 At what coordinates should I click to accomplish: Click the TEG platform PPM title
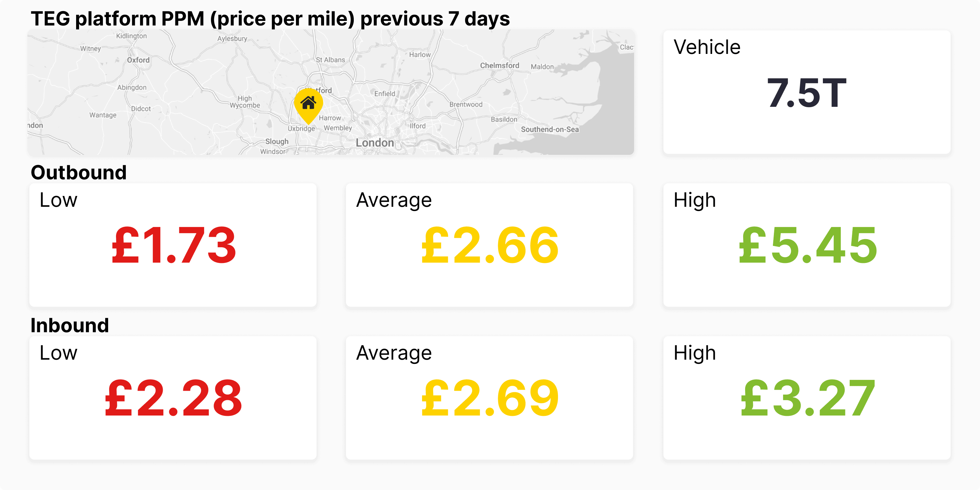(270, 19)
